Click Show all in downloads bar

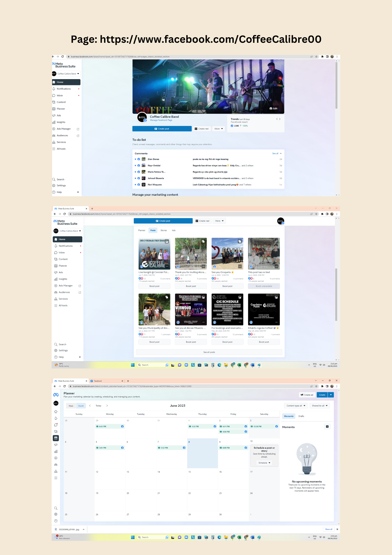click(x=329, y=529)
